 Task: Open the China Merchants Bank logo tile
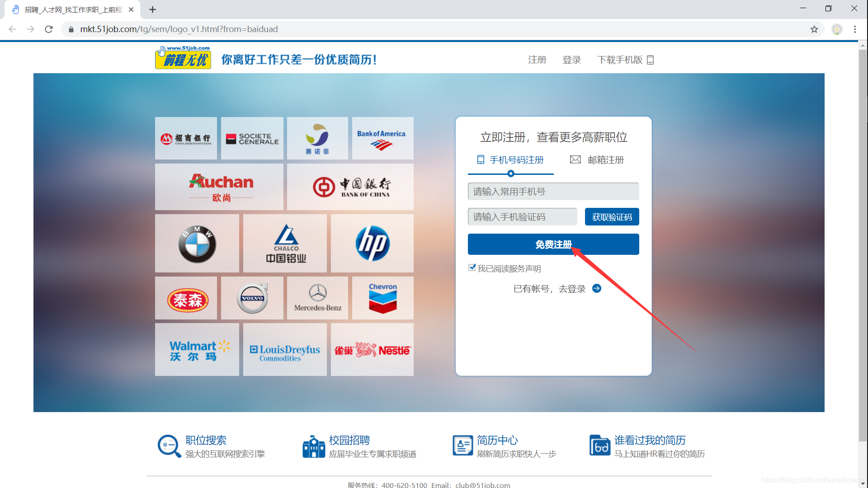[x=186, y=138]
